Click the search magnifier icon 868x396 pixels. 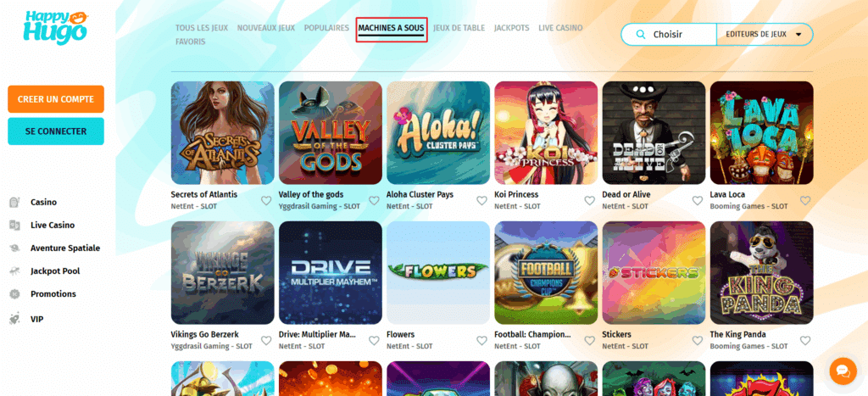coord(641,34)
